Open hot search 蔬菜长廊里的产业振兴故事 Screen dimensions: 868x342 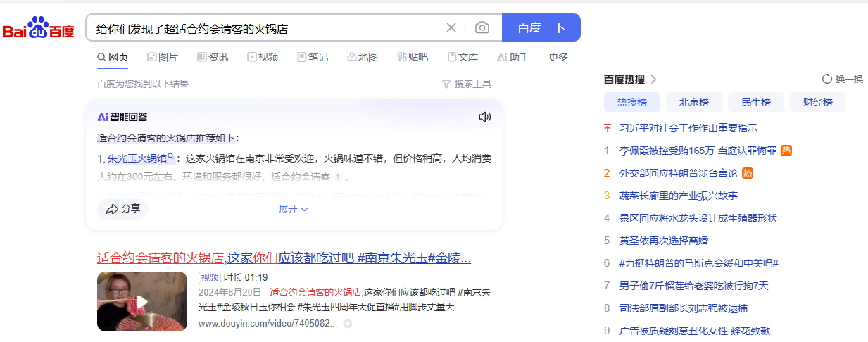coord(679,196)
